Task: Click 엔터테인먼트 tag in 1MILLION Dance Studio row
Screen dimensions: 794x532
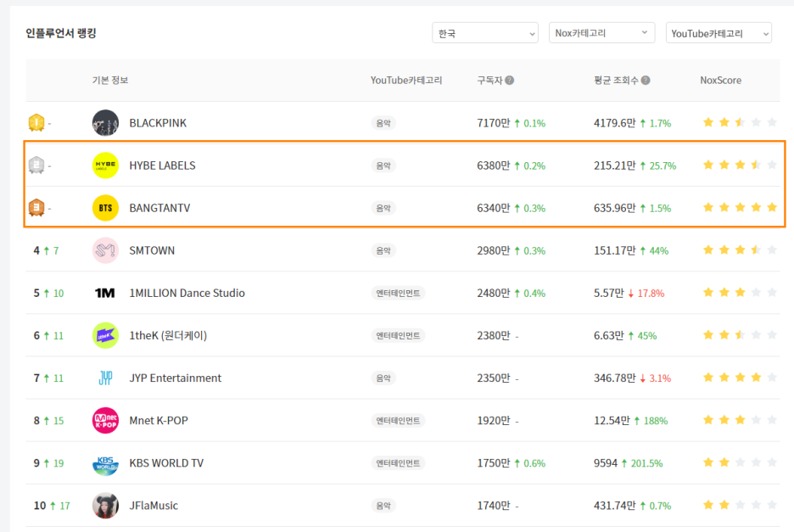Action: 398,293
